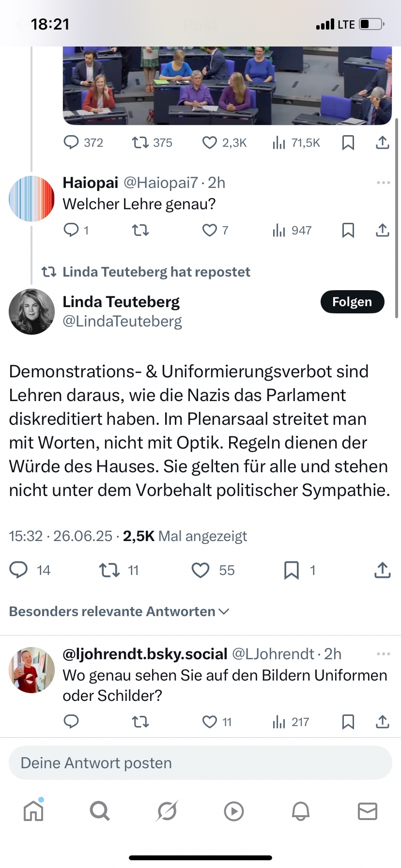The image size is (401, 868).
Task: View analytics of the top post (71,5K)
Action: pos(296,142)
